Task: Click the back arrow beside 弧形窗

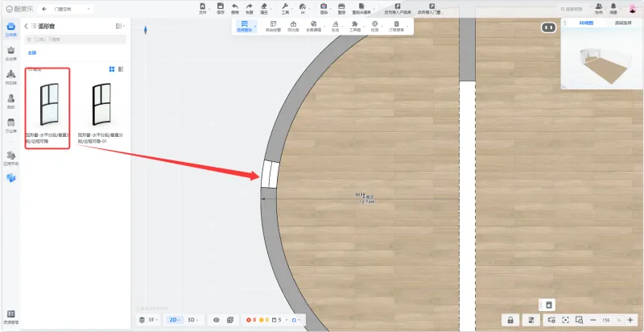Action: (x=26, y=27)
